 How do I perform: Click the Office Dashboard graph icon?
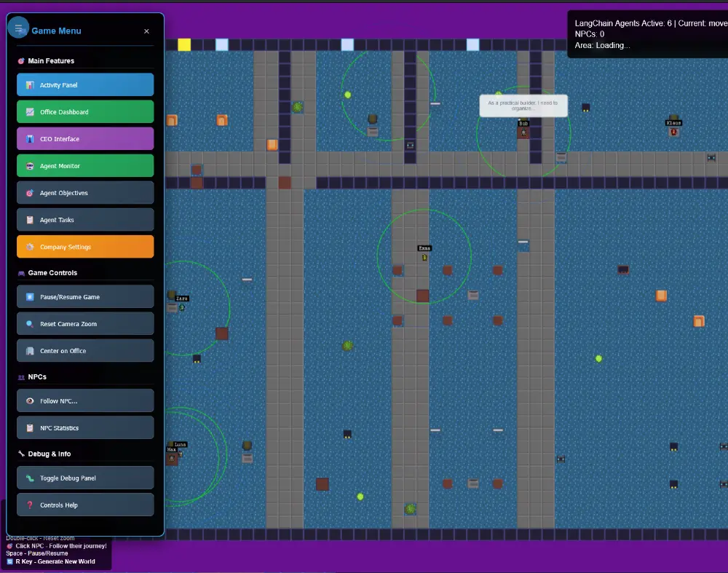[30, 112]
